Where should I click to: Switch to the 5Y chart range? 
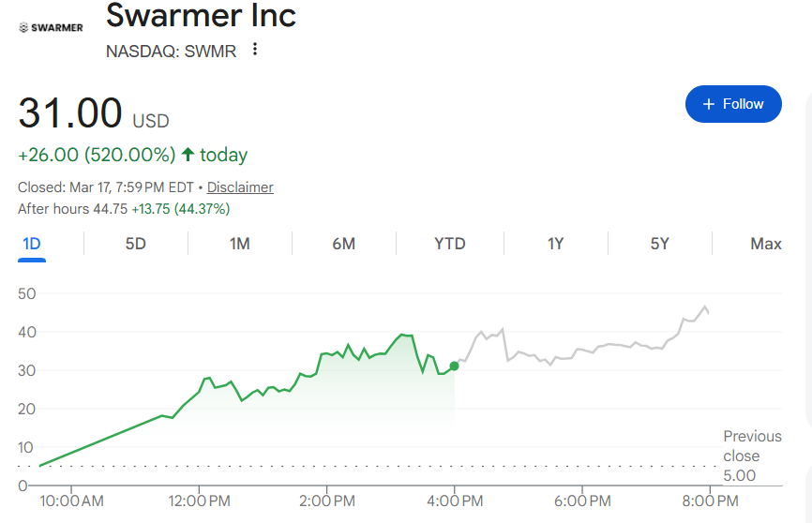coord(660,244)
